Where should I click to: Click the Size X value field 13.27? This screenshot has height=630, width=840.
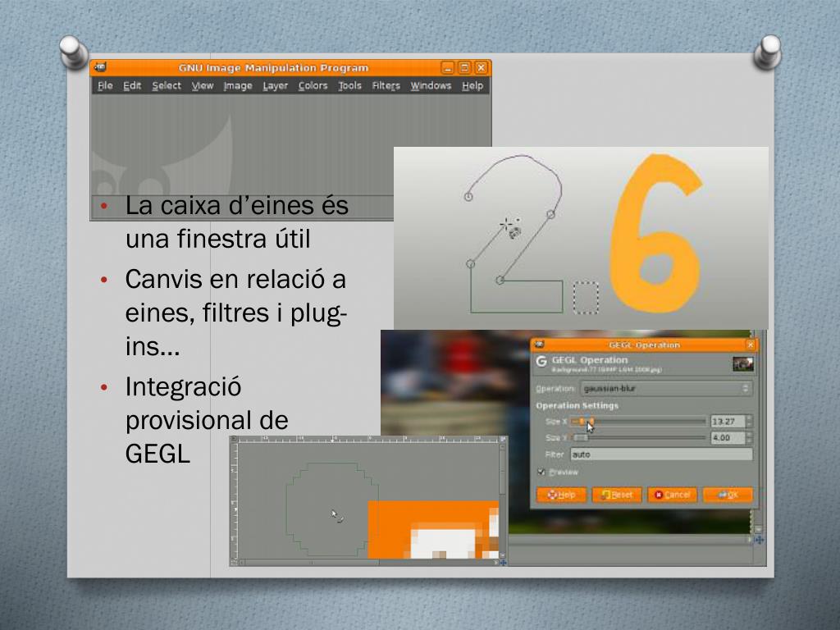tap(727, 422)
